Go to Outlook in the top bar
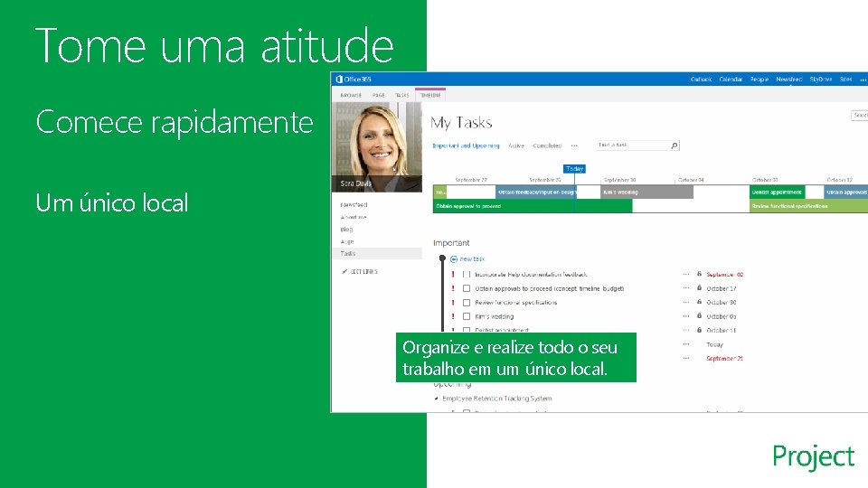Viewport: 868px width, 488px height. click(701, 80)
